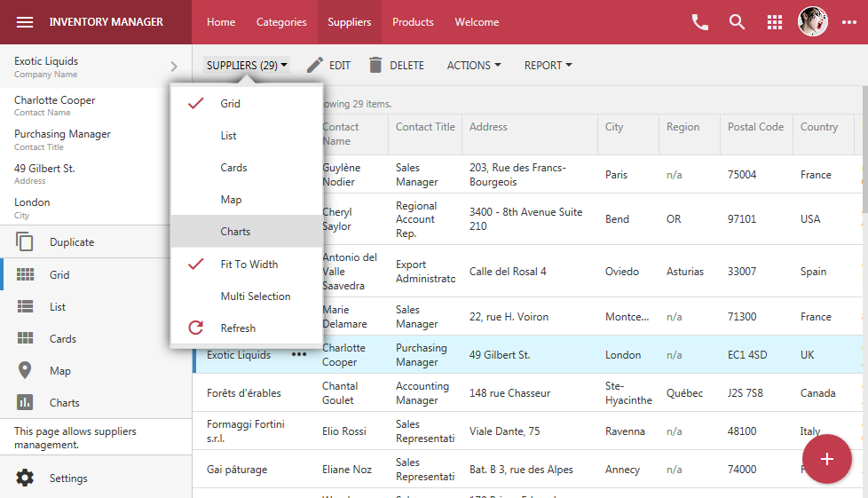Click the red floating add button
This screenshot has width=868, height=498.
tap(826, 459)
